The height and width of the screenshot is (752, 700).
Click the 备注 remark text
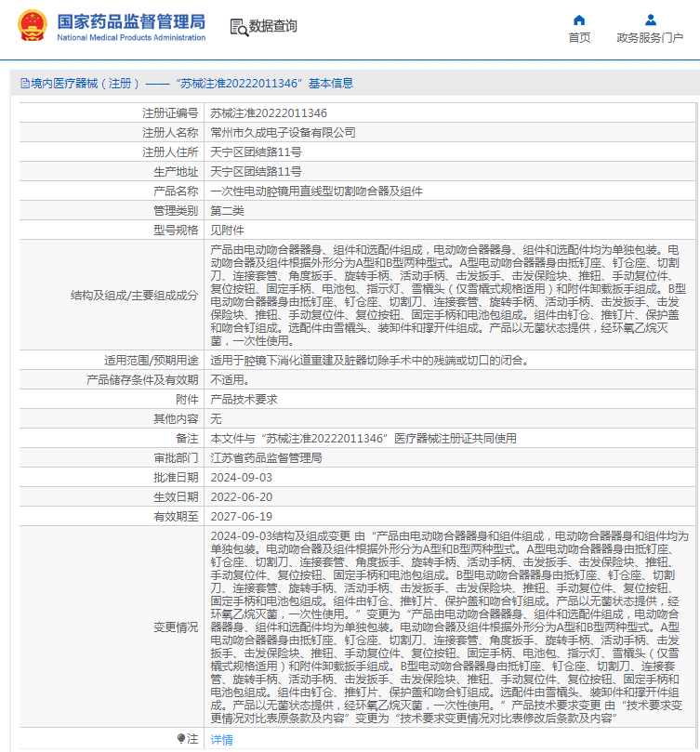(x=363, y=439)
